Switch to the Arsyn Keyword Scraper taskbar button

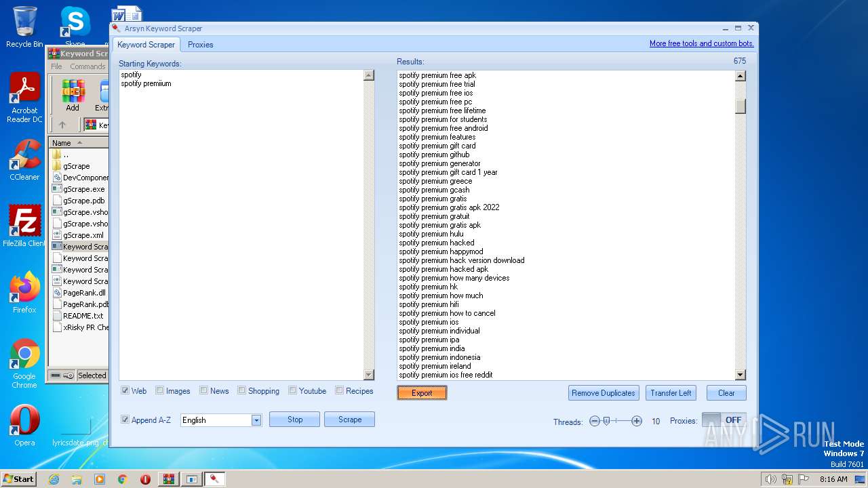click(214, 479)
